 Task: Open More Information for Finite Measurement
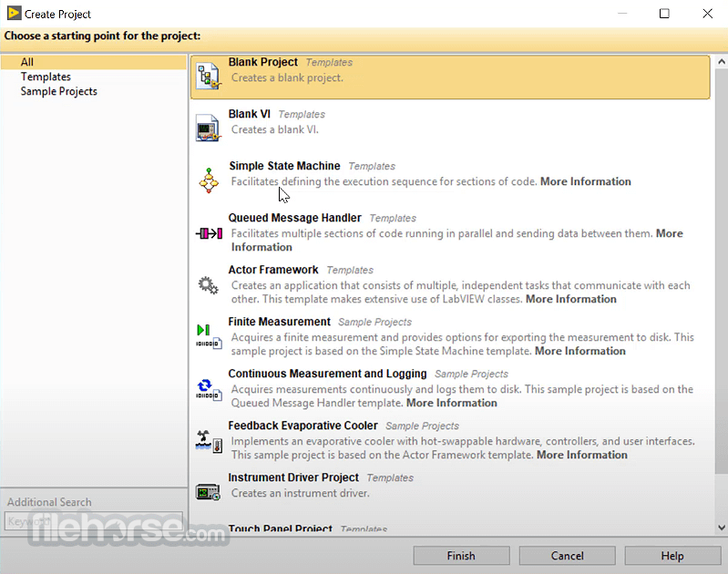coord(579,351)
